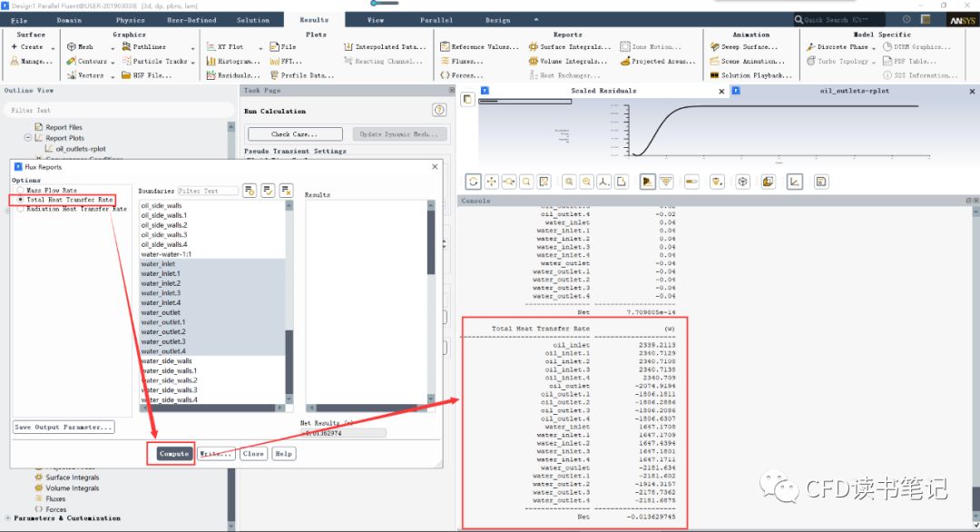Open Reference Values report
This screenshot has height=532, width=980.
tap(479, 47)
